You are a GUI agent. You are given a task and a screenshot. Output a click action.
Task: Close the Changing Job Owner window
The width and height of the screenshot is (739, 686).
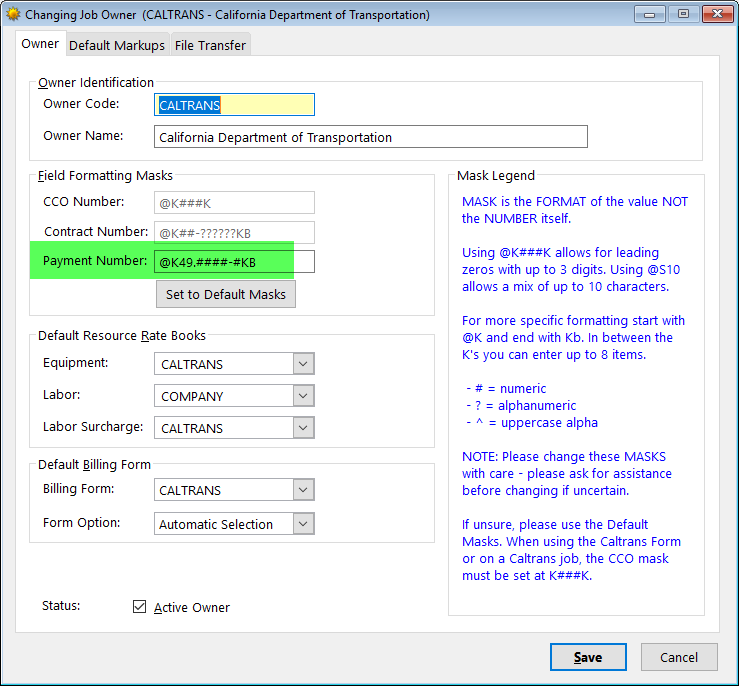[717, 14]
